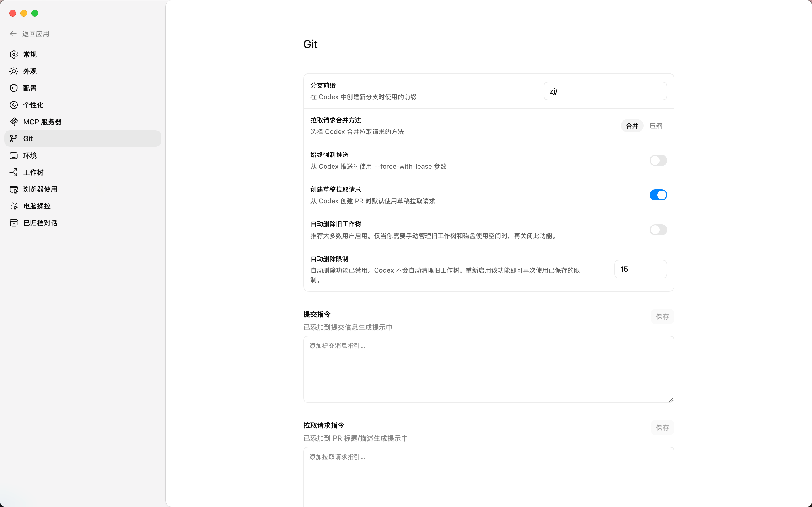Click the 常规 gear icon in the sidebar
The height and width of the screenshot is (507, 812).
point(14,54)
